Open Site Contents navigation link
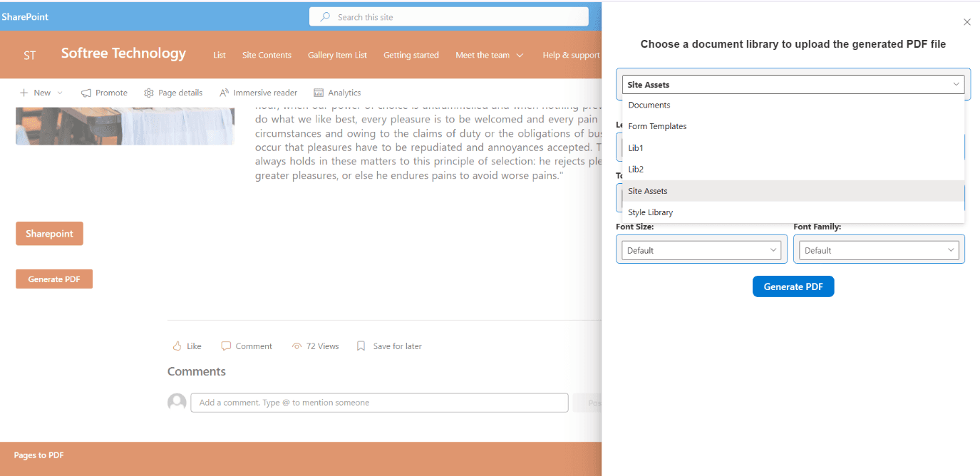 (x=267, y=55)
